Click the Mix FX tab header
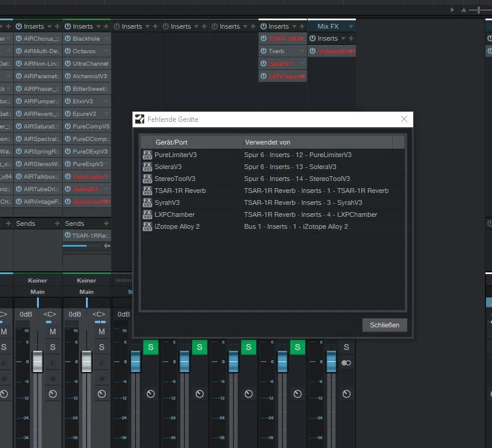492x448 pixels. [x=328, y=26]
